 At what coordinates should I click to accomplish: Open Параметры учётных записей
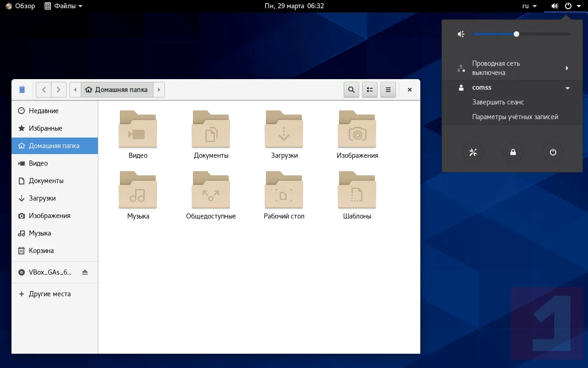(515, 117)
